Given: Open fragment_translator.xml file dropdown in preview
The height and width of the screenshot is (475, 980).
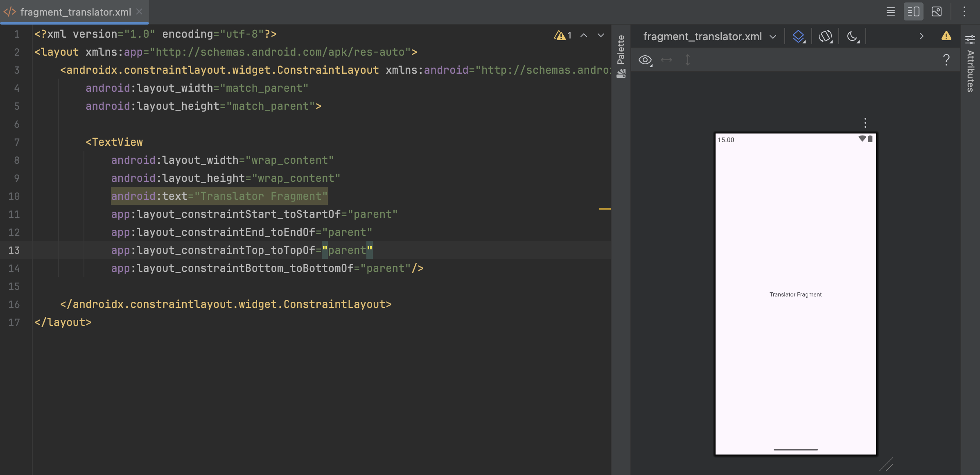Looking at the screenshot, I should click(x=709, y=36).
